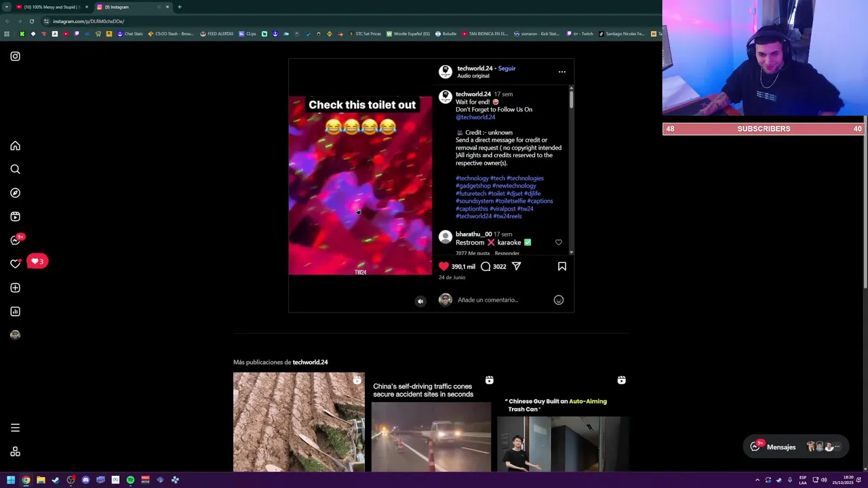This screenshot has height=488, width=868.
Task: Open the hamburger More menu
Action: [15, 428]
